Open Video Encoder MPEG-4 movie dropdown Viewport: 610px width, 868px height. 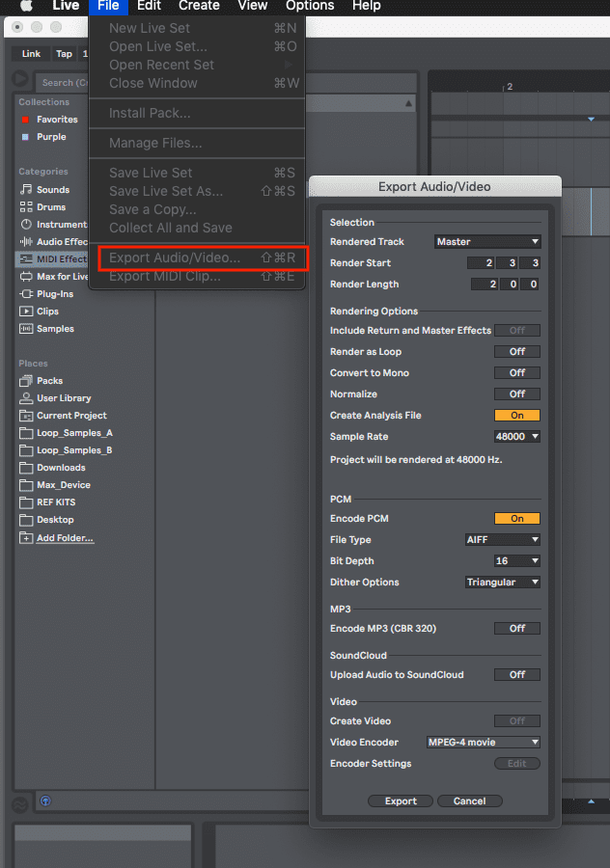tap(484, 743)
